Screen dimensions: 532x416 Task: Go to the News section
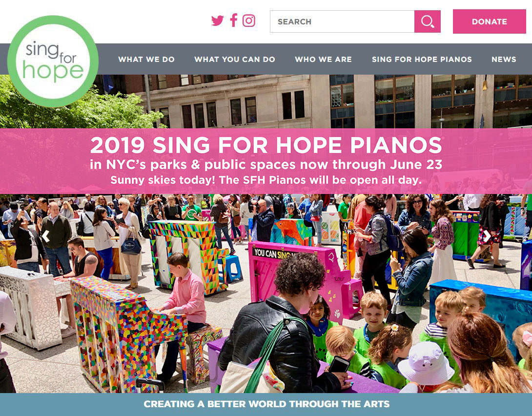coord(504,59)
